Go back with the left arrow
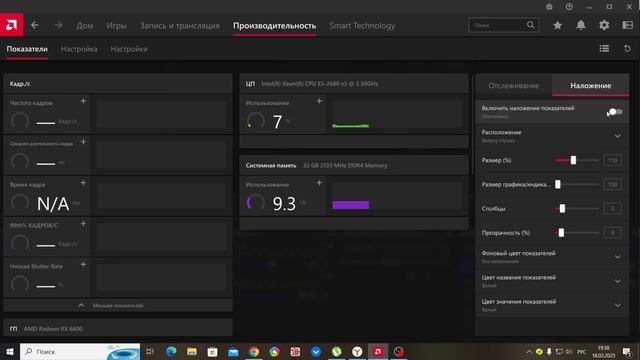 pos(35,25)
